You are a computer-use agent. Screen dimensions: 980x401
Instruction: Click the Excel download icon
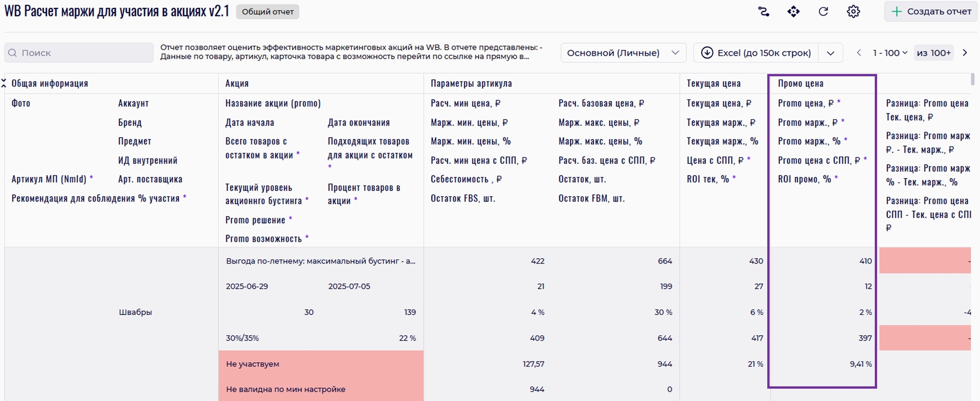(707, 53)
